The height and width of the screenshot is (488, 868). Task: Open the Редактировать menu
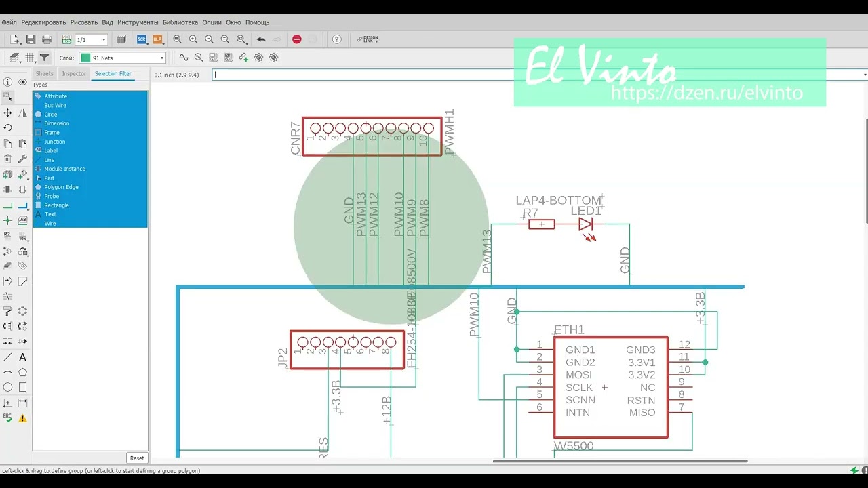click(43, 22)
